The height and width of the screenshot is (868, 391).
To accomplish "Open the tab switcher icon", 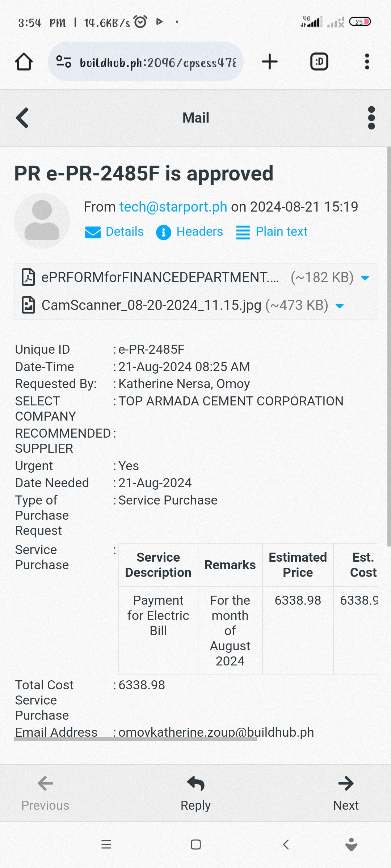I will click(x=319, y=62).
